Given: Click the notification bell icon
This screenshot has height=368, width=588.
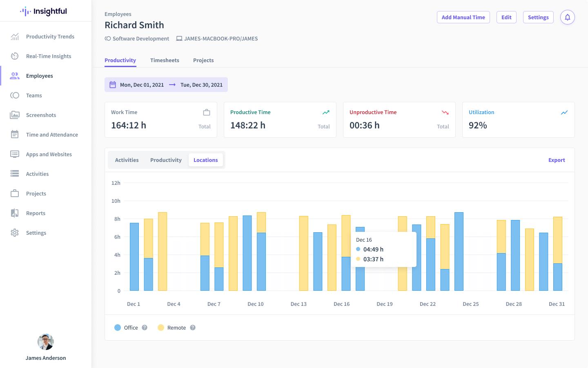Looking at the screenshot, I should (567, 17).
